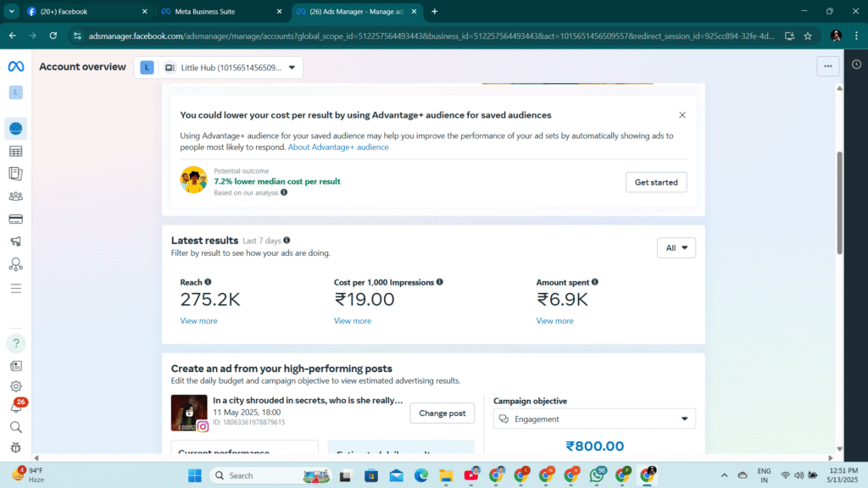
Task: Open a new browser tab
Action: click(435, 12)
